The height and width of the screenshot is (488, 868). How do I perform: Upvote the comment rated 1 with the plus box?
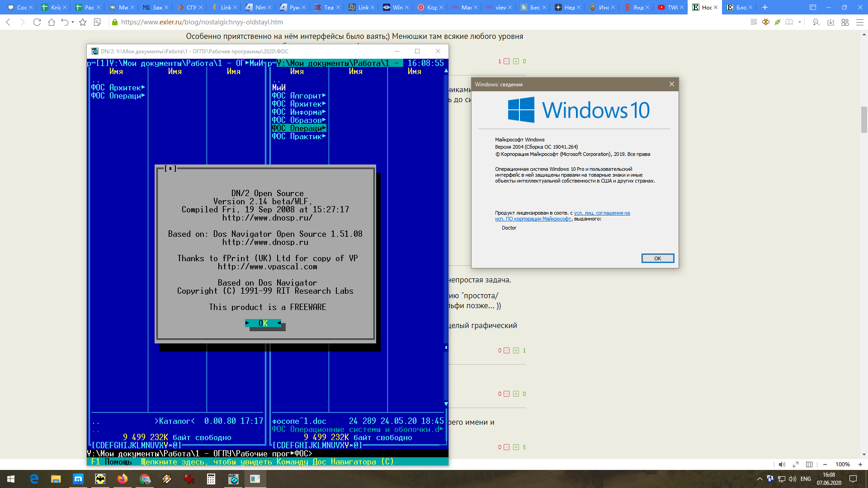516,351
